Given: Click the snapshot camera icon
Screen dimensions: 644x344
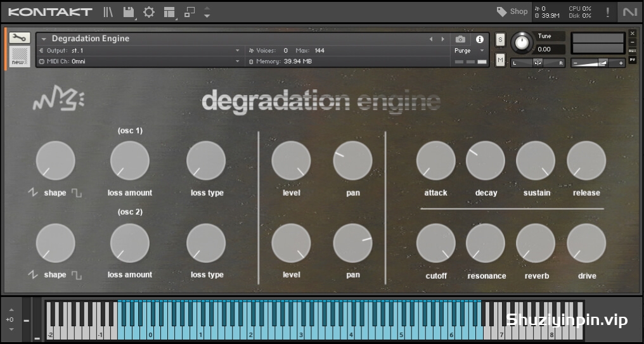Looking at the screenshot, I should tap(460, 39).
